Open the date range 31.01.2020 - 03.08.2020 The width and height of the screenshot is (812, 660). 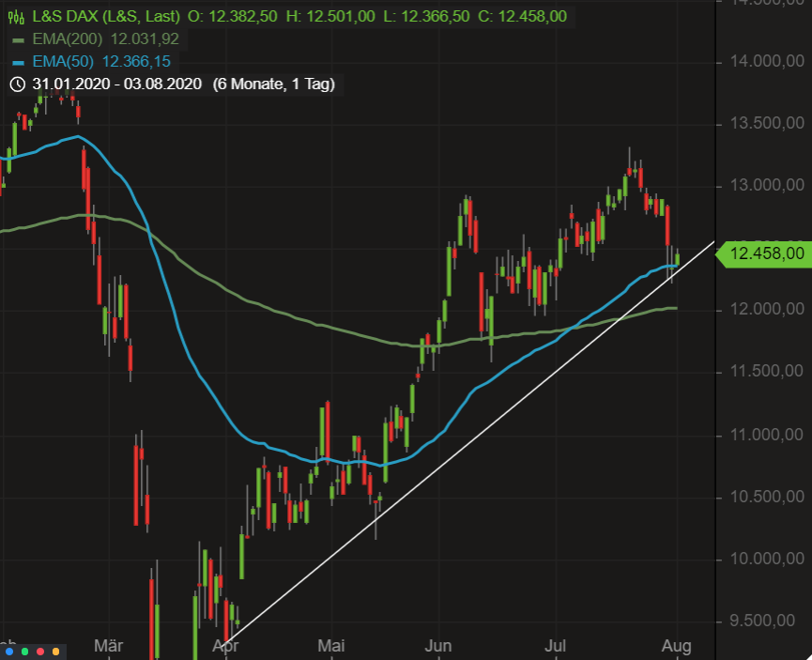pos(116,84)
